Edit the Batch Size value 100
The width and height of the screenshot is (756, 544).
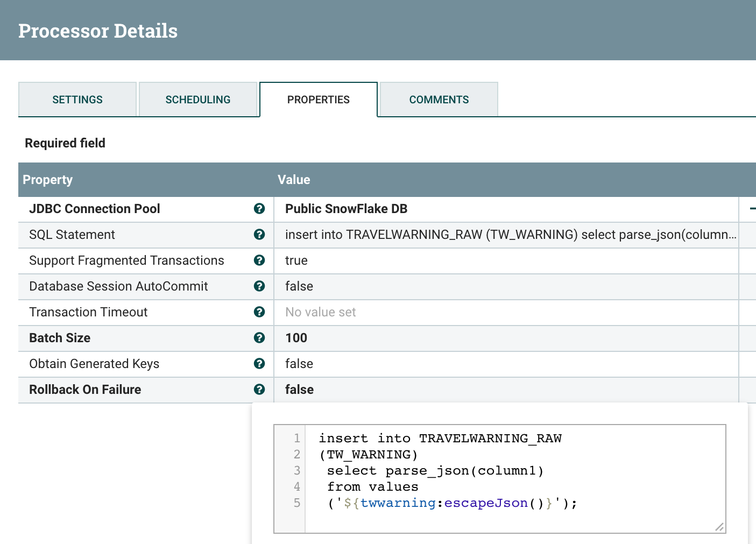tap(506, 338)
